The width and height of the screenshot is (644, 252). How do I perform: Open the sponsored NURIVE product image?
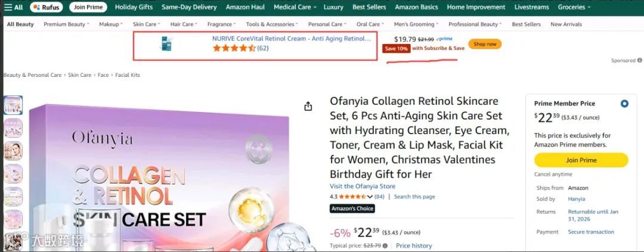[166, 43]
